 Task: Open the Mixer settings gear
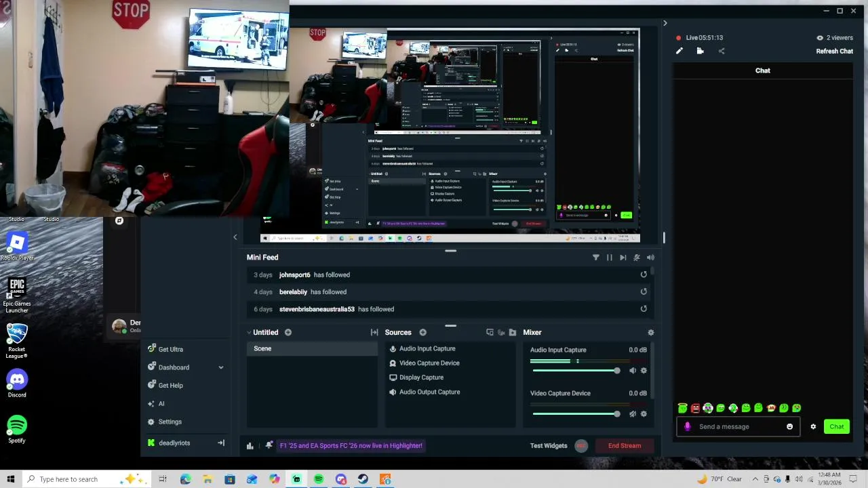(x=651, y=333)
